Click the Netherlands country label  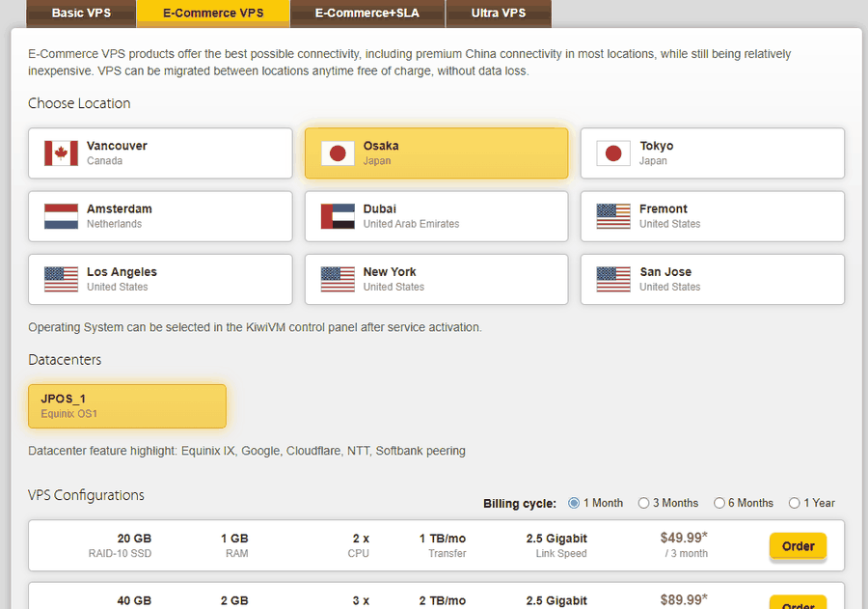click(x=114, y=224)
